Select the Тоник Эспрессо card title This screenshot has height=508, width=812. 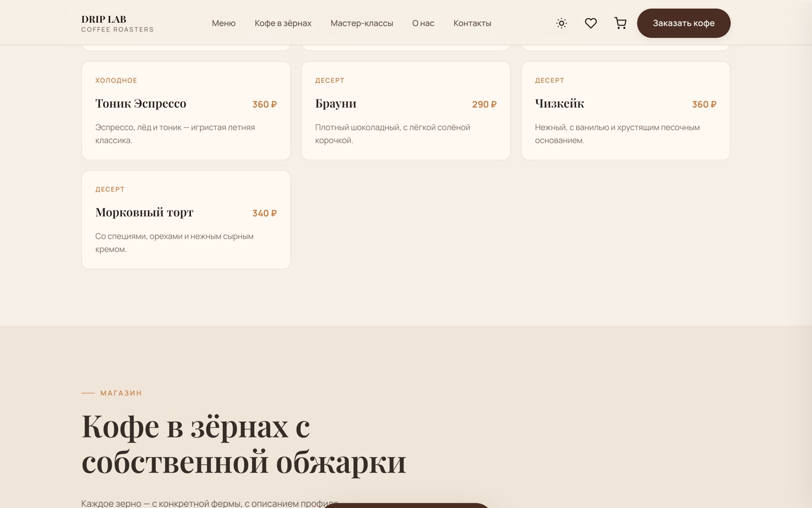[141, 104]
